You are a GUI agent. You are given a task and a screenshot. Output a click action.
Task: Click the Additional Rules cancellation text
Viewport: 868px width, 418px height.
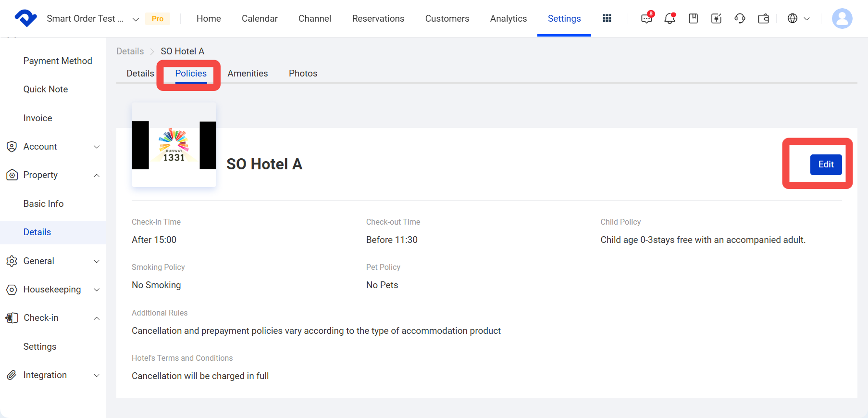[x=316, y=330]
